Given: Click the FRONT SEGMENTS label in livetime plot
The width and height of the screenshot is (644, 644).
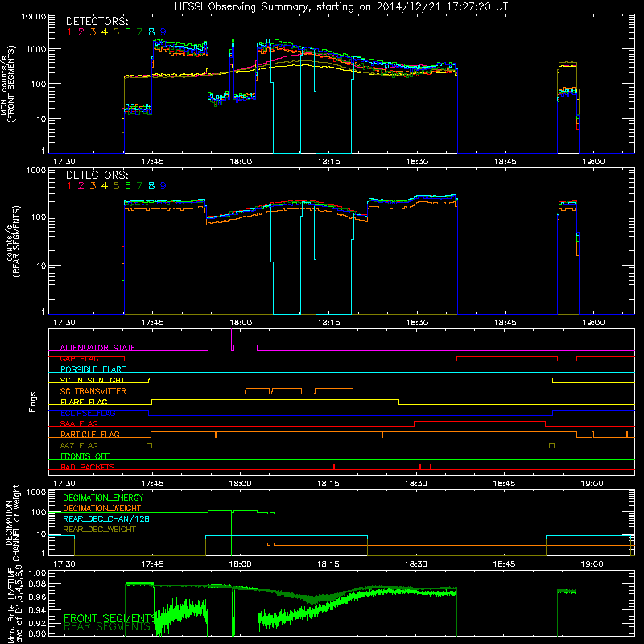Looking at the screenshot, I should click(x=109, y=618).
